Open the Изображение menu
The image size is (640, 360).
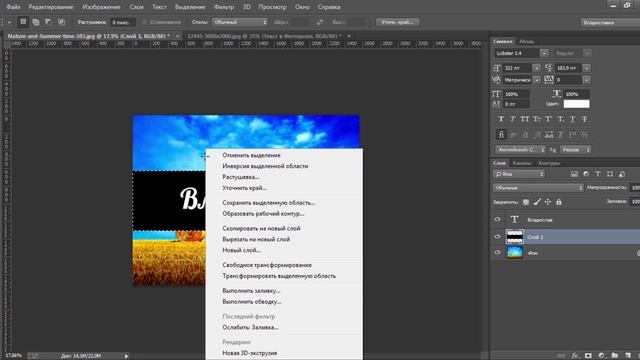101,7
